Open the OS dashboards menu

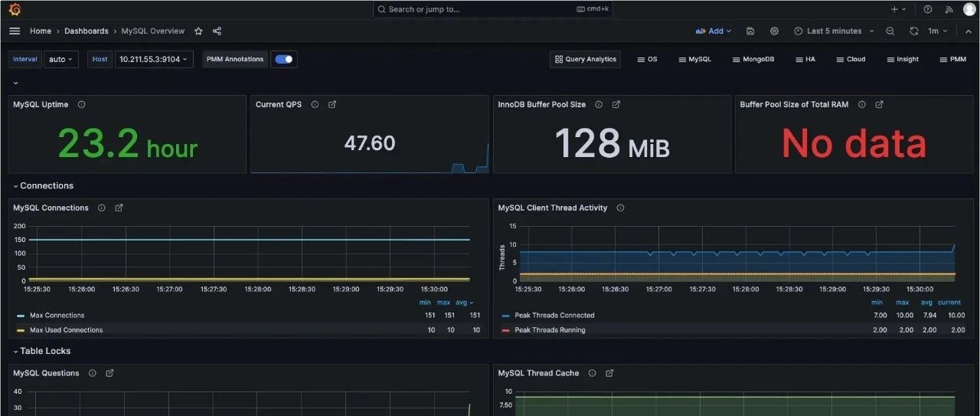pos(647,59)
